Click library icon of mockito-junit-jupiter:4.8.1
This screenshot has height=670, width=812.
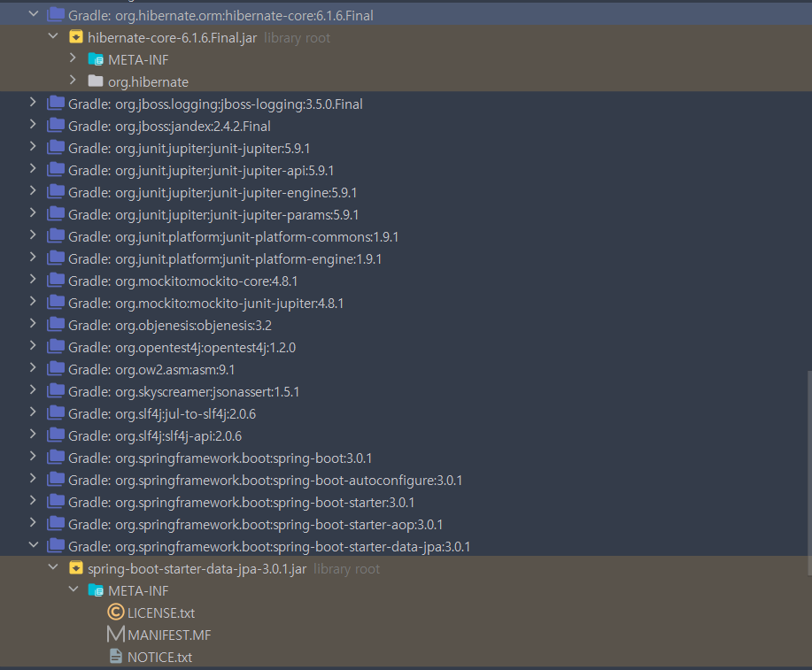[x=56, y=303]
